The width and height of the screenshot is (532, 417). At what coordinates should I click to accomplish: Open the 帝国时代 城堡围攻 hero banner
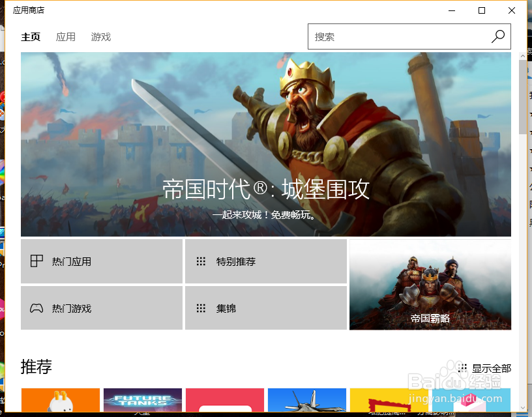(265, 144)
